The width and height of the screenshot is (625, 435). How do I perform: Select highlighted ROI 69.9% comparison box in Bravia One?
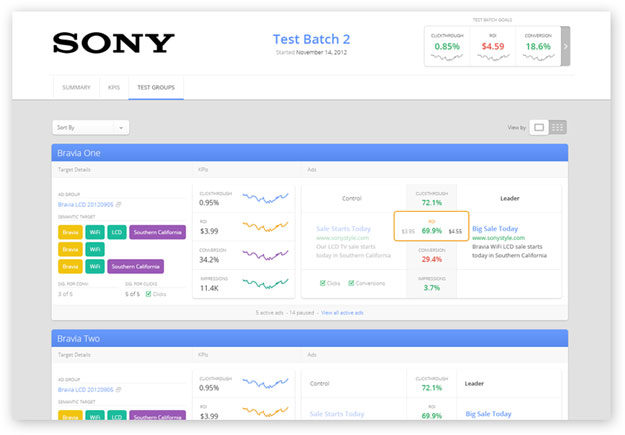coord(431,226)
